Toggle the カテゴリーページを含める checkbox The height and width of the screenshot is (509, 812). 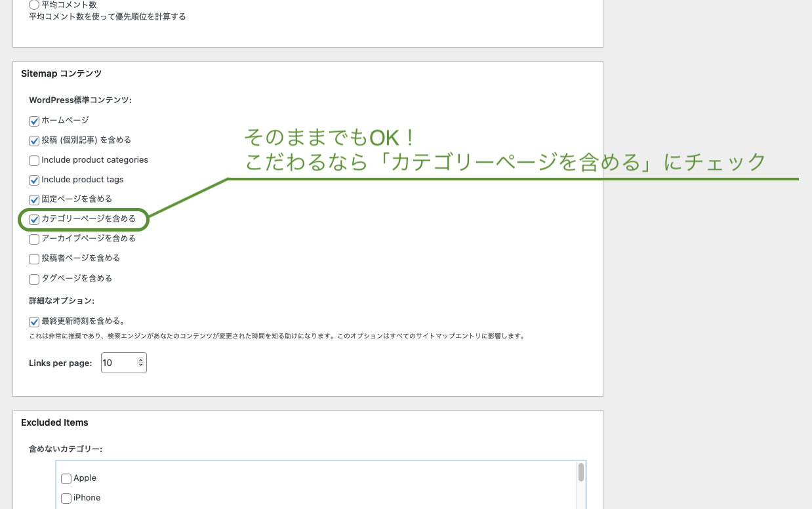point(34,220)
